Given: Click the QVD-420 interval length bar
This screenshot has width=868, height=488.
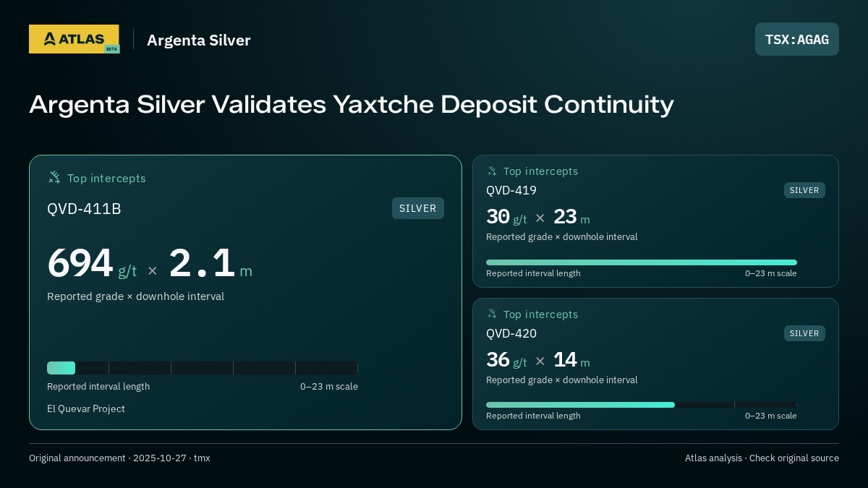Looking at the screenshot, I should pos(642,405).
